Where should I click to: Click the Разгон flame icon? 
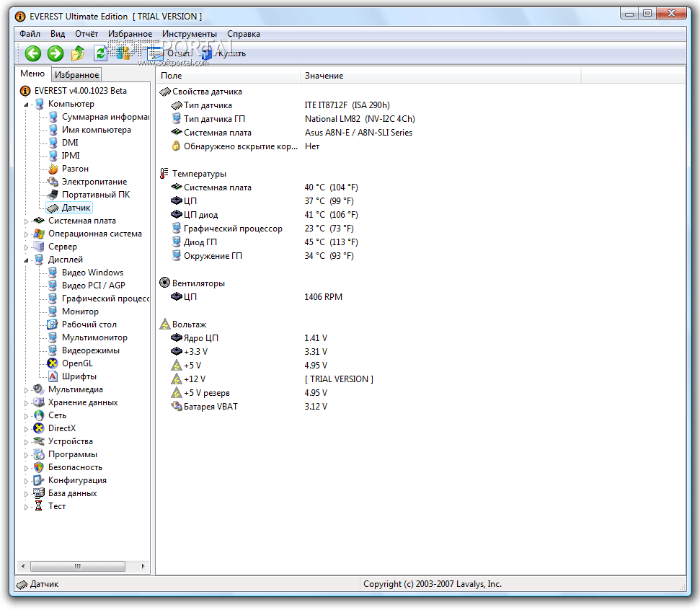click(x=53, y=169)
